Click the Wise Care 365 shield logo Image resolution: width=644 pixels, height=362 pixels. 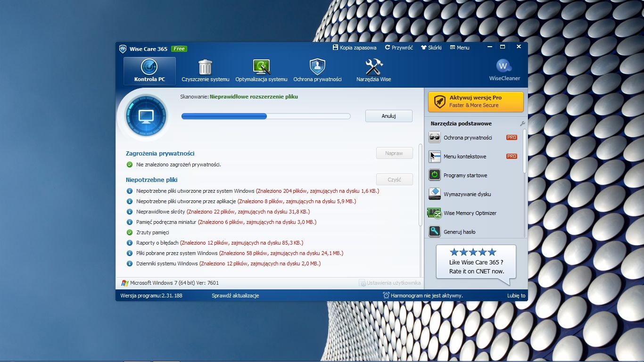pos(123,49)
